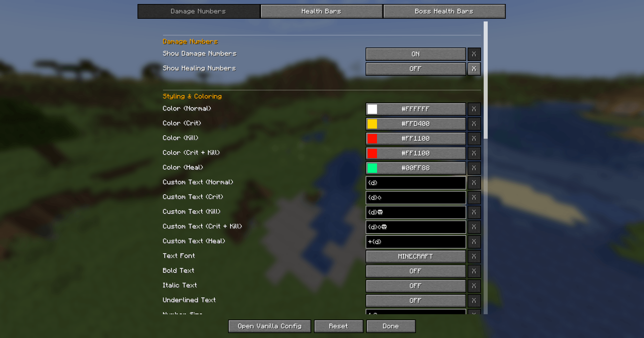This screenshot has width=644, height=338.
Task: Reset Custom Text (Kill) via its X icon
Action: coord(474,212)
